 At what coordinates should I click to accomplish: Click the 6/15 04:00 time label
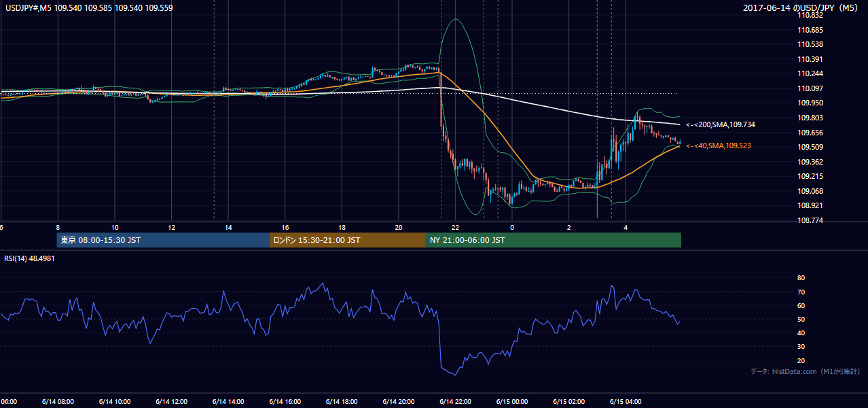pyautogui.click(x=626, y=401)
